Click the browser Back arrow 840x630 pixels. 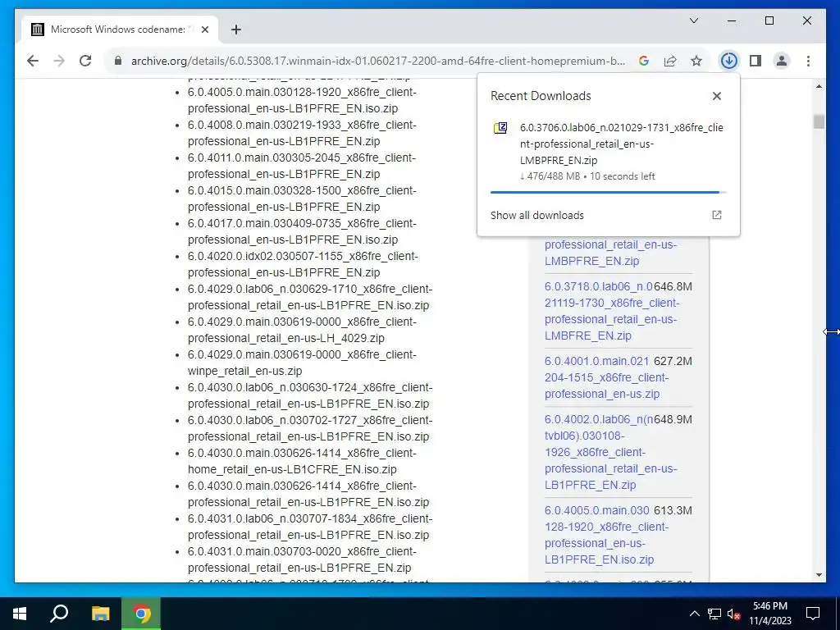pyautogui.click(x=33, y=61)
